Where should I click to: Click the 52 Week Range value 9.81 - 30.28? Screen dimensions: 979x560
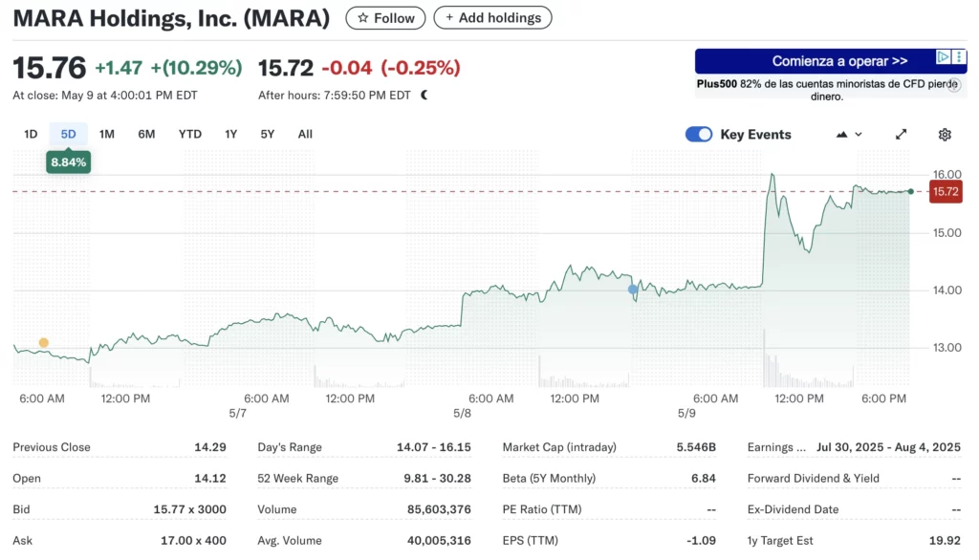[x=437, y=478]
